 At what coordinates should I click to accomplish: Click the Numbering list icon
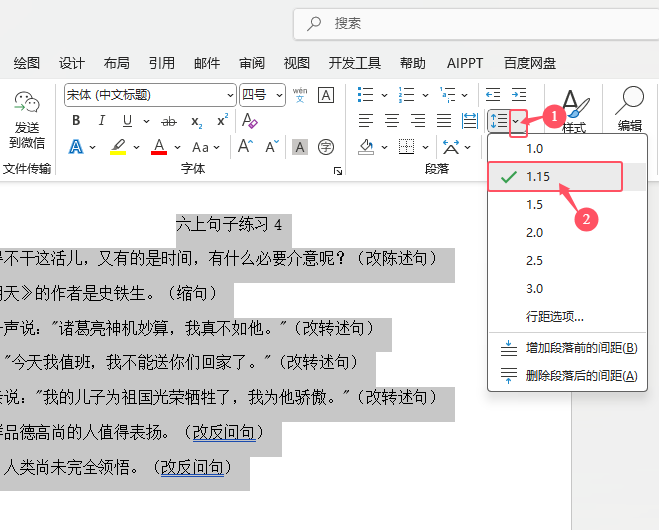click(406, 95)
